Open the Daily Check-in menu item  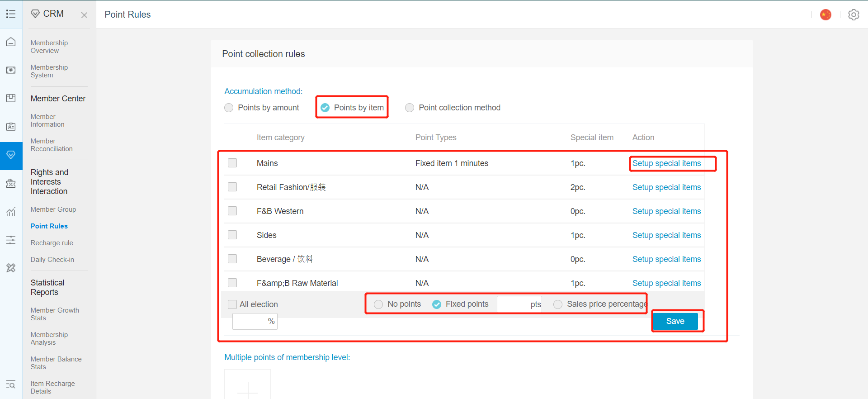pyautogui.click(x=52, y=260)
